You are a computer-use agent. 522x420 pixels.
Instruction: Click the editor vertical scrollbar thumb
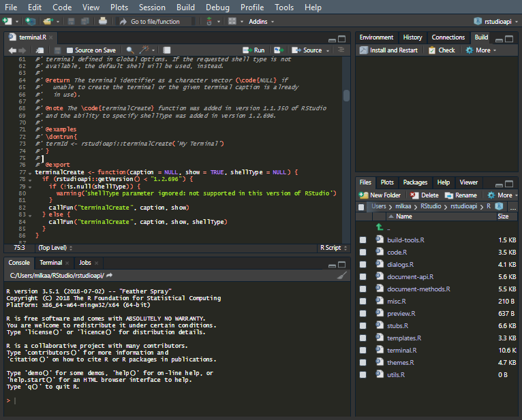tap(346, 95)
